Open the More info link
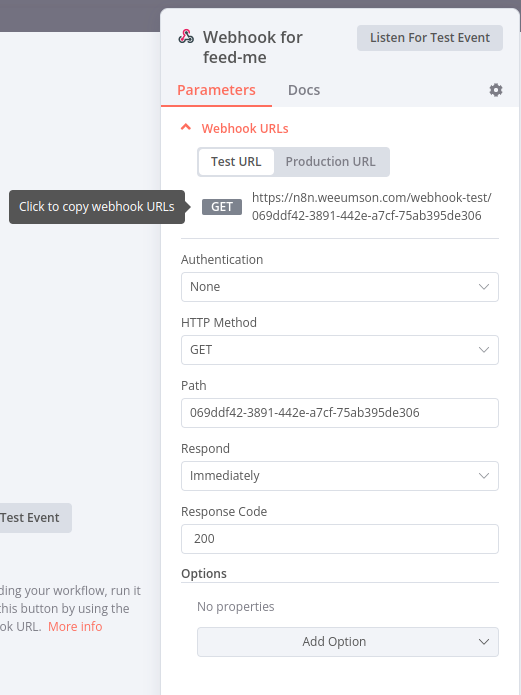This screenshot has width=521, height=695. pos(75,626)
